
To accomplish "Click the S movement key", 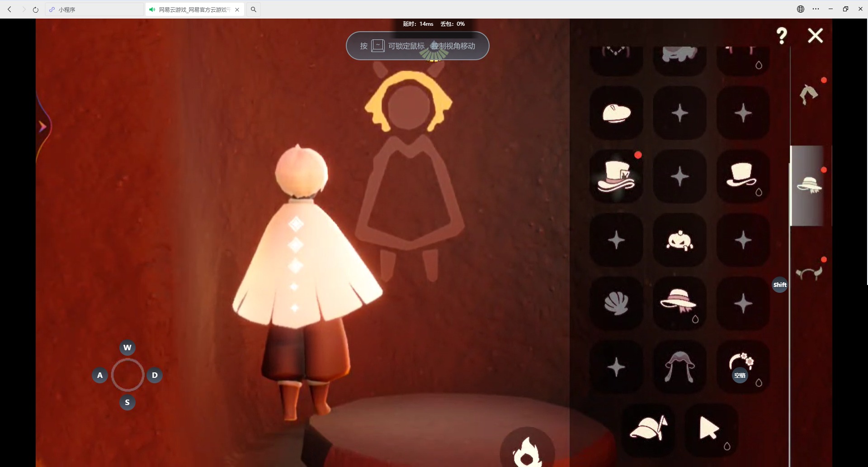I will 127,402.
